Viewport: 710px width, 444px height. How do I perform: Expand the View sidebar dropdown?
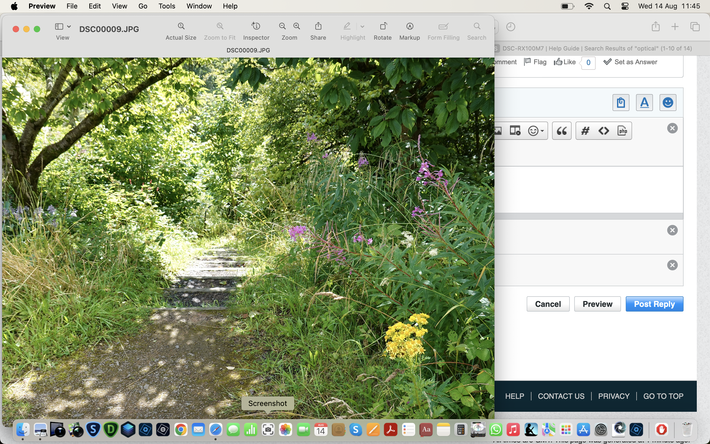(x=68, y=26)
